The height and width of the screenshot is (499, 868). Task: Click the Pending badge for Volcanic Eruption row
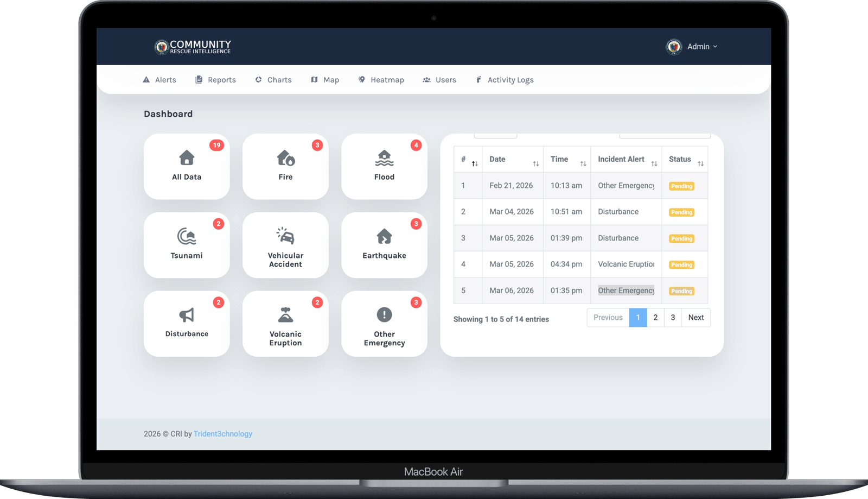point(681,265)
